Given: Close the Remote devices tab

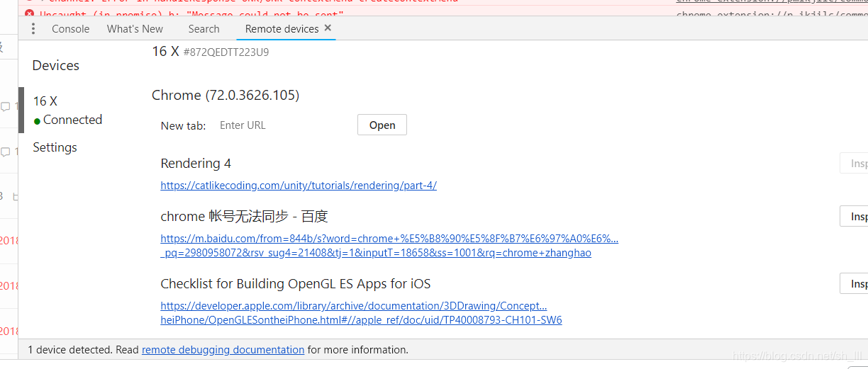Looking at the screenshot, I should (328, 28).
